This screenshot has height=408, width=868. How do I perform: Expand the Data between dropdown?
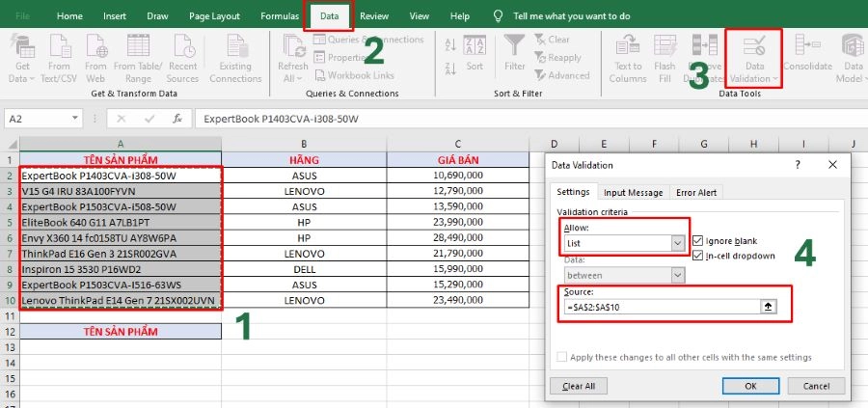[678, 275]
